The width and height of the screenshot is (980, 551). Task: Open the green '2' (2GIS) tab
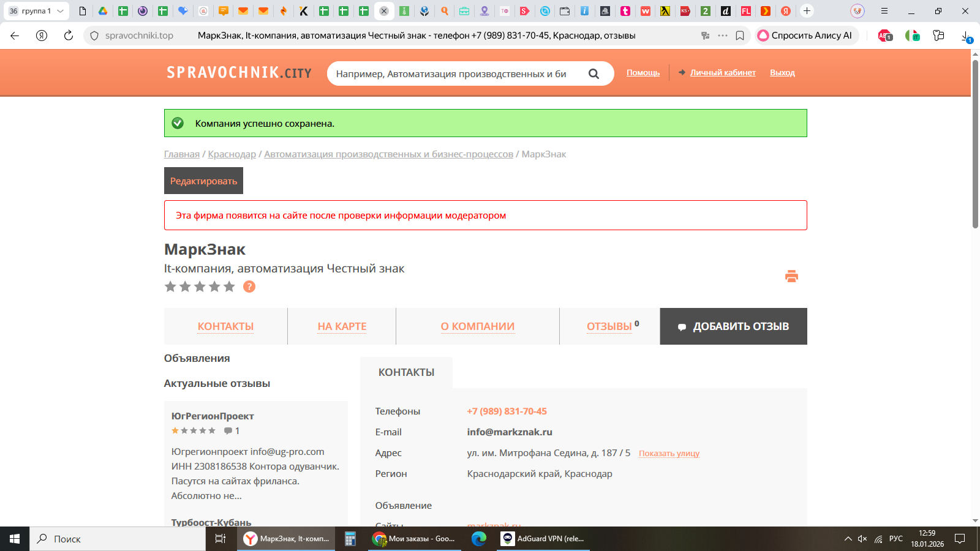point(706,11)
